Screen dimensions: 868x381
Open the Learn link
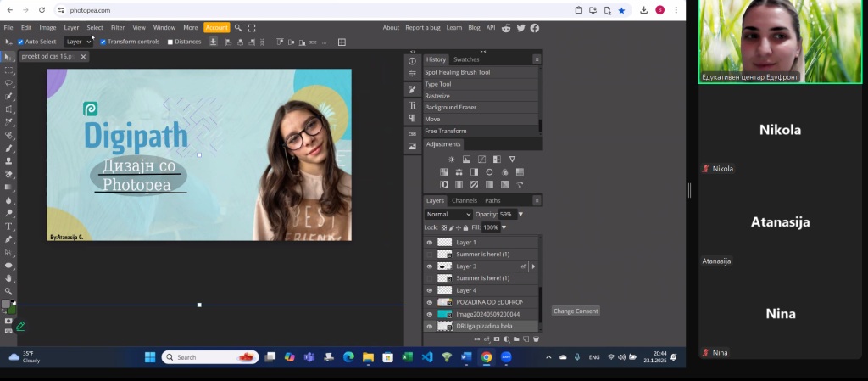[x=454, y=28]
